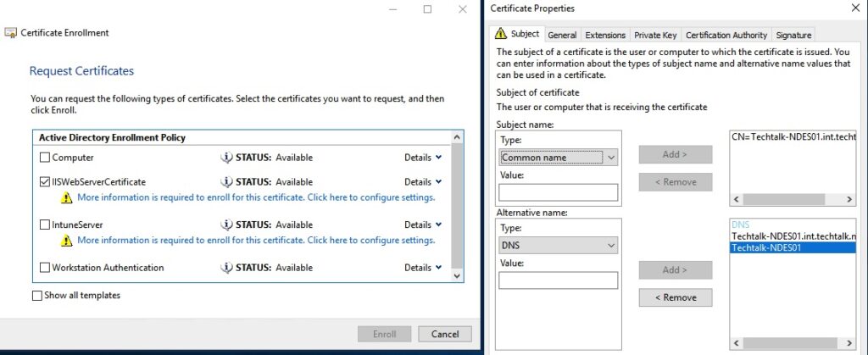Image resolution: width=868 pixels, height=355 pixels.
Task: Click the info icon beside IntuneServer status
Action: pos(226,225)
